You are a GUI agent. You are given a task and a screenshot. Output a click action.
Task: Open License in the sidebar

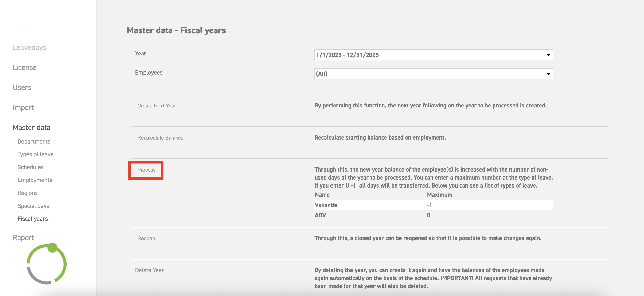click(25, 67)
